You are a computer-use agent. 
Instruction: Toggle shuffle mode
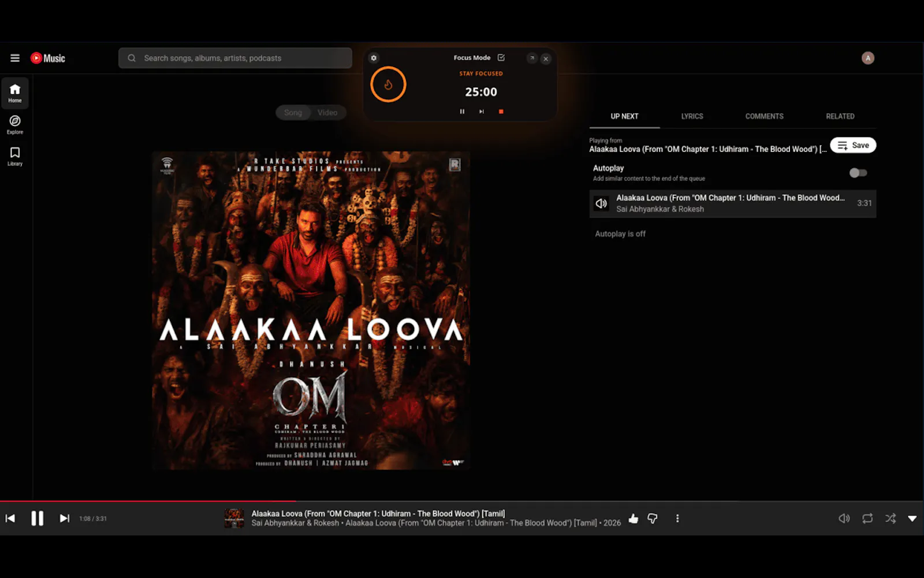(x=891, y=518)
